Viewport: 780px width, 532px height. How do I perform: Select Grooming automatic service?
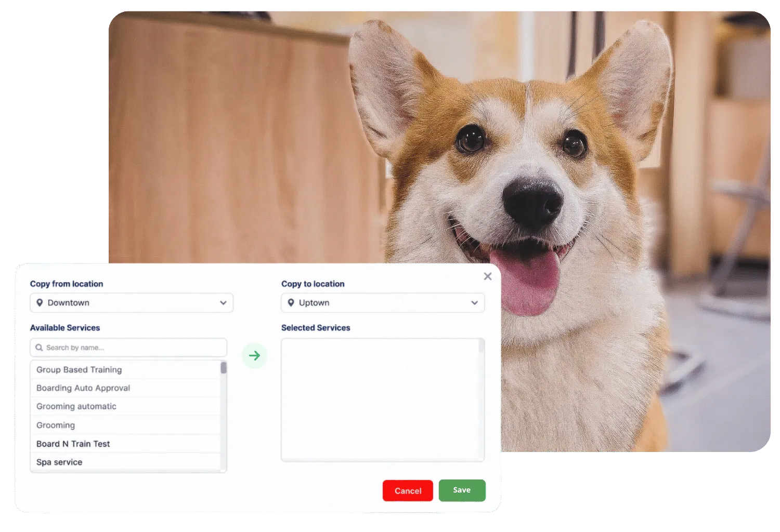point(125,406)
